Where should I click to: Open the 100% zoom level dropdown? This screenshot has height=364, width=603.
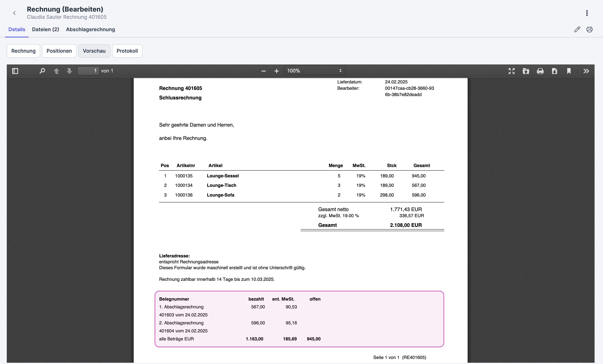[x=314, y=71]
